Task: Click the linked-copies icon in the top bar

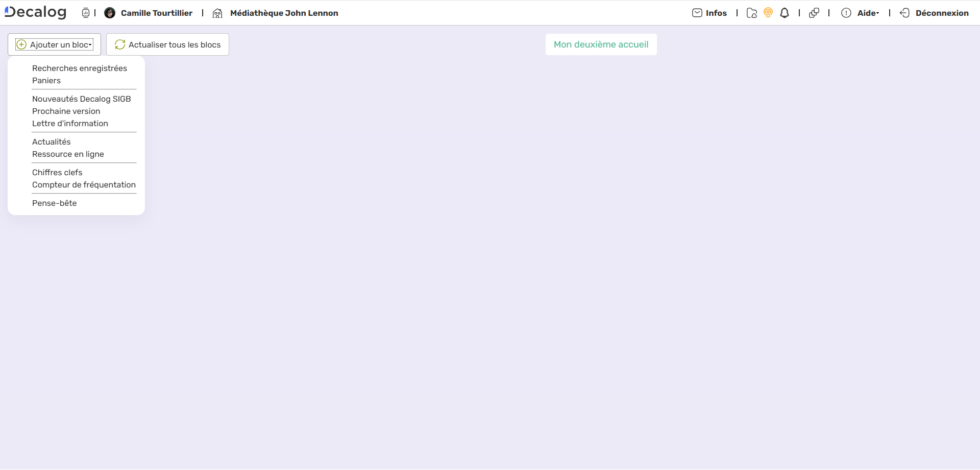Action: [x=814, y=13]
